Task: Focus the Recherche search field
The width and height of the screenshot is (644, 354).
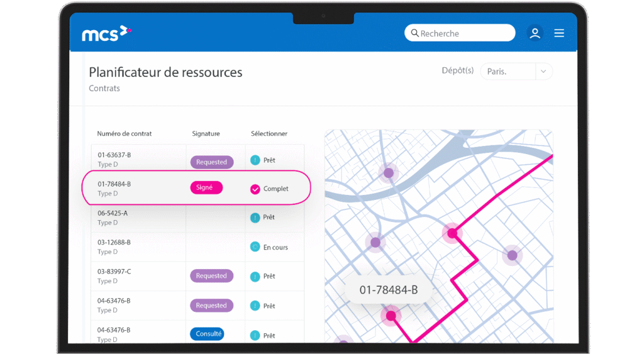Action: [460, 33]
